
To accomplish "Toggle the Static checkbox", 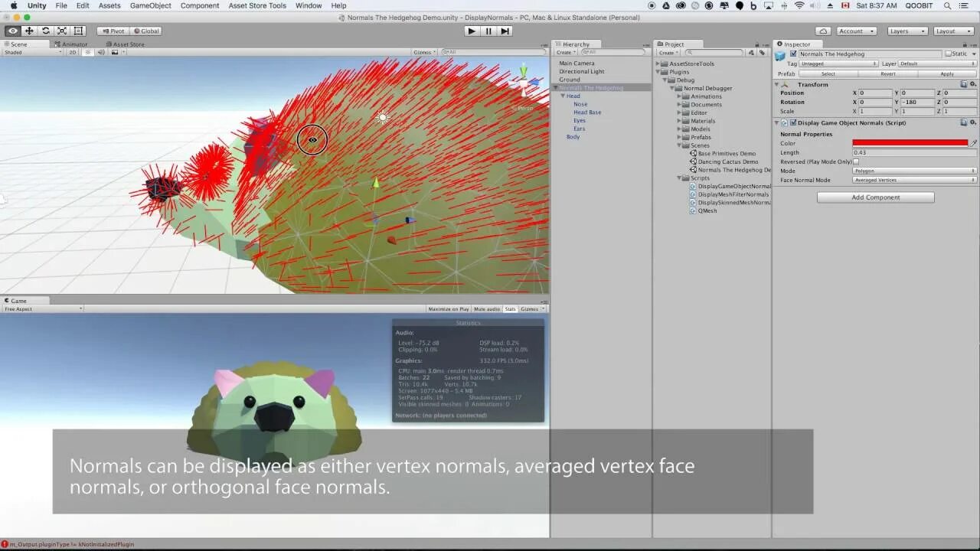I will (x=949, y=54).
